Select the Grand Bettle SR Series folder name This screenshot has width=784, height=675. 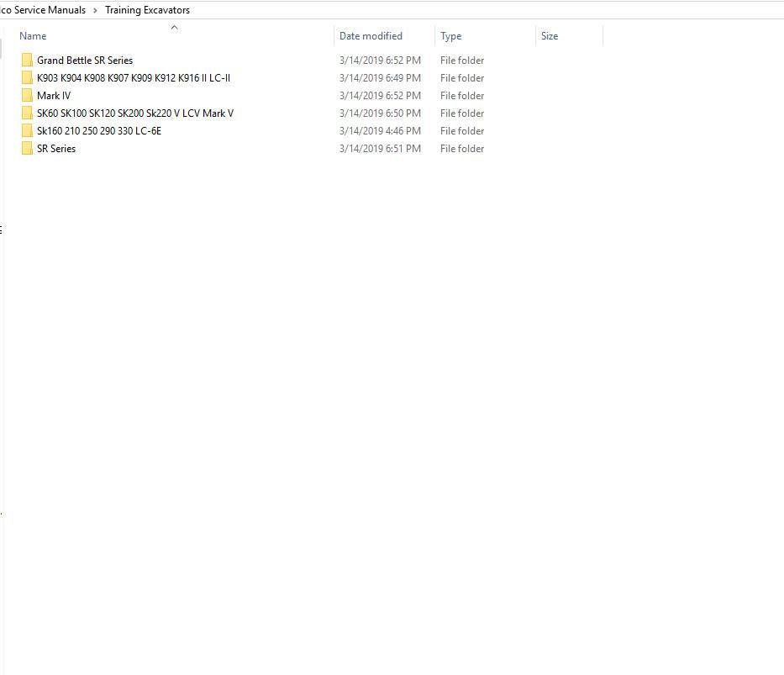coord(85,61)
